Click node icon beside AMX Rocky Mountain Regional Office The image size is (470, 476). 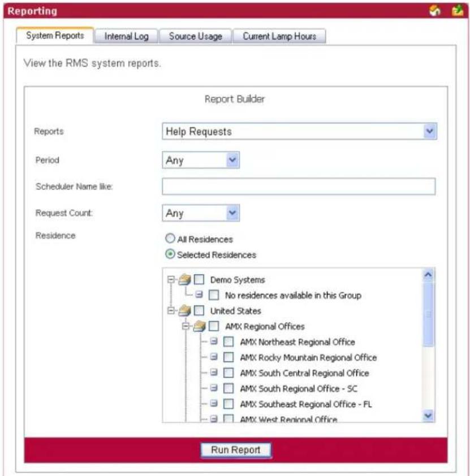click(214, 357)
